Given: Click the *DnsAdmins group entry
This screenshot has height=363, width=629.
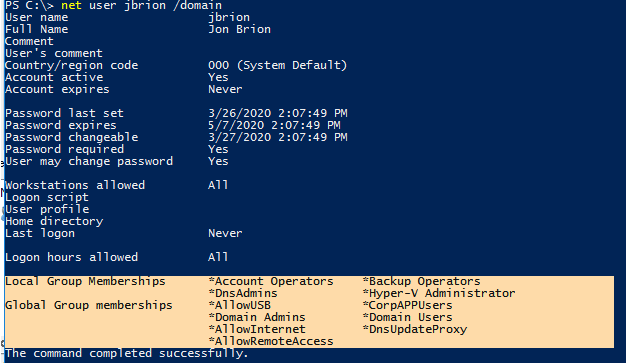Looking at the screenshot, I should pyautogui.click(x=243, y=294).
